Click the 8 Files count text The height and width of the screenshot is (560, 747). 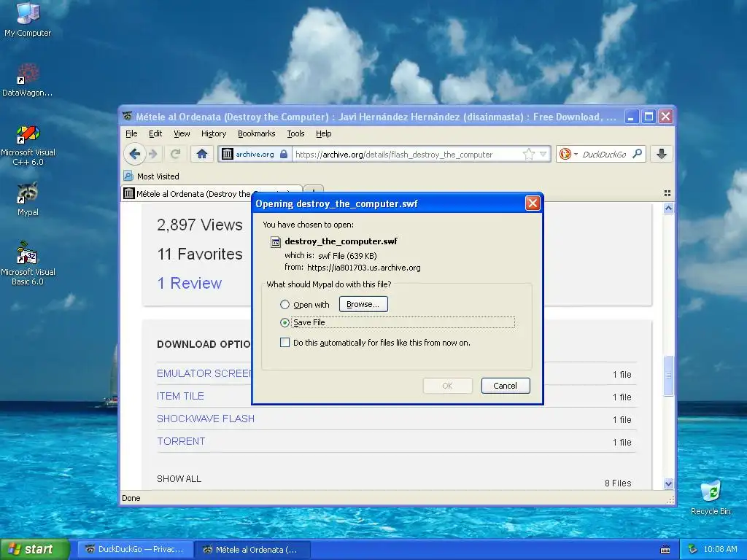coord(618,483)
